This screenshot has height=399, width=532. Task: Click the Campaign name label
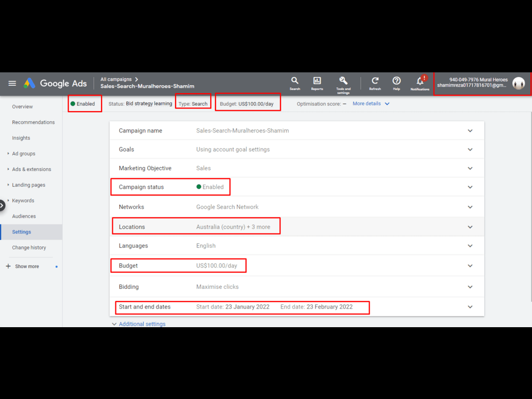point(140,131)
